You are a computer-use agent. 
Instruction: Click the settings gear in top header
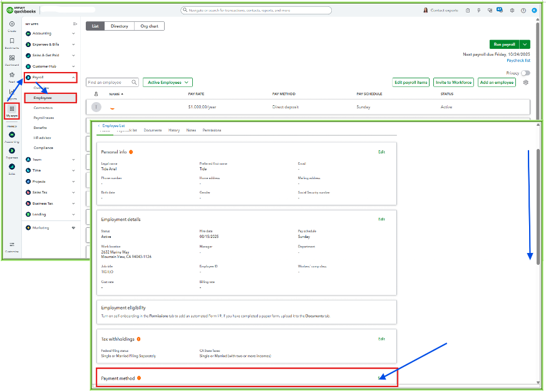512,11
